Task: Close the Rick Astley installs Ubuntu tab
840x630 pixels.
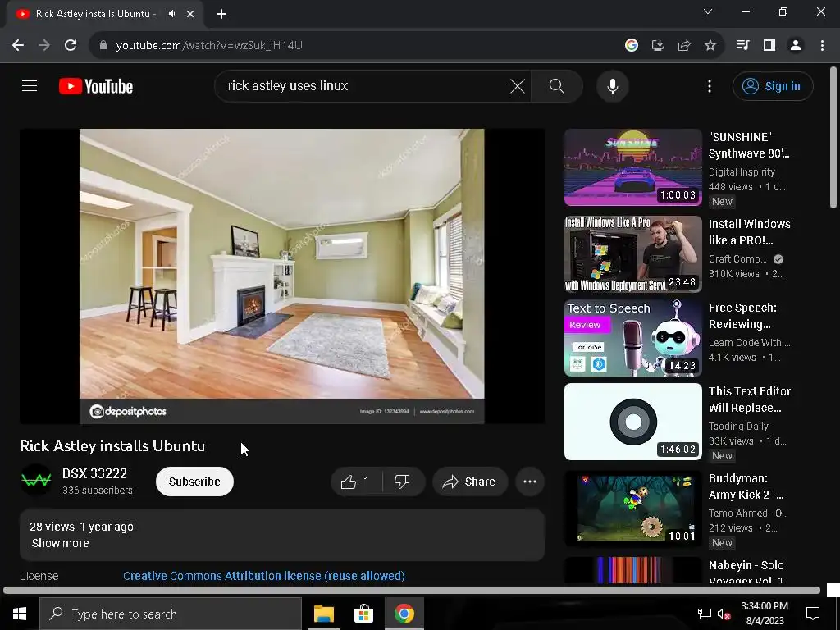Action: (190, 14)
